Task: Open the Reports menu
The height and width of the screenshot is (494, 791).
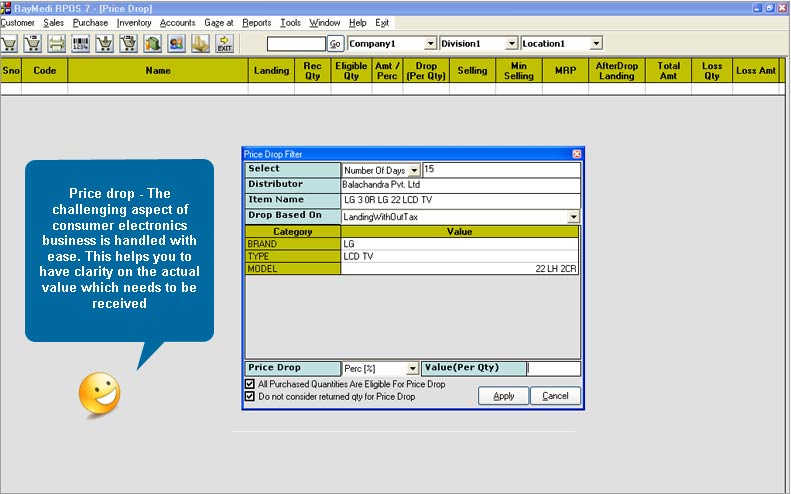Action: click(257, 22)
